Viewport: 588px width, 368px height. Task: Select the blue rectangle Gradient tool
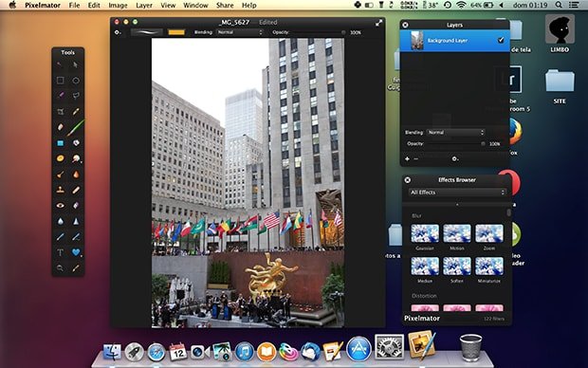pyautogui.click(x=60, y=143)
